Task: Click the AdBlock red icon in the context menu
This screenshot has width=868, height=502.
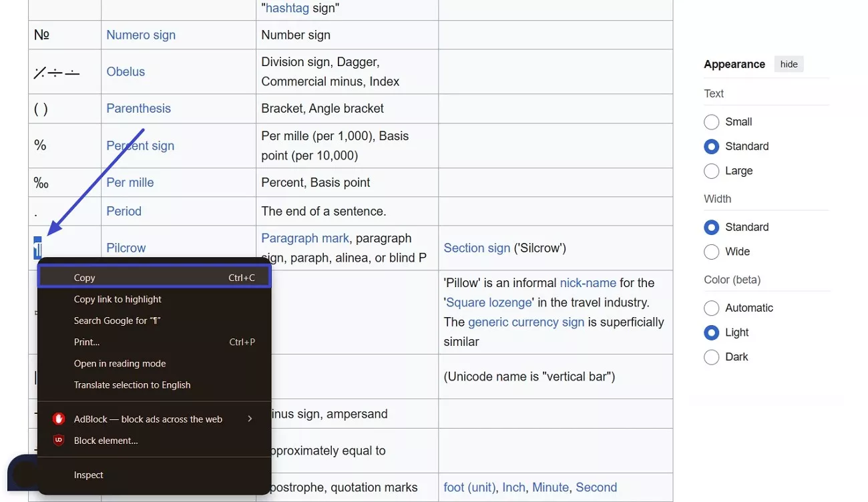Action: (x=59, y=419)
